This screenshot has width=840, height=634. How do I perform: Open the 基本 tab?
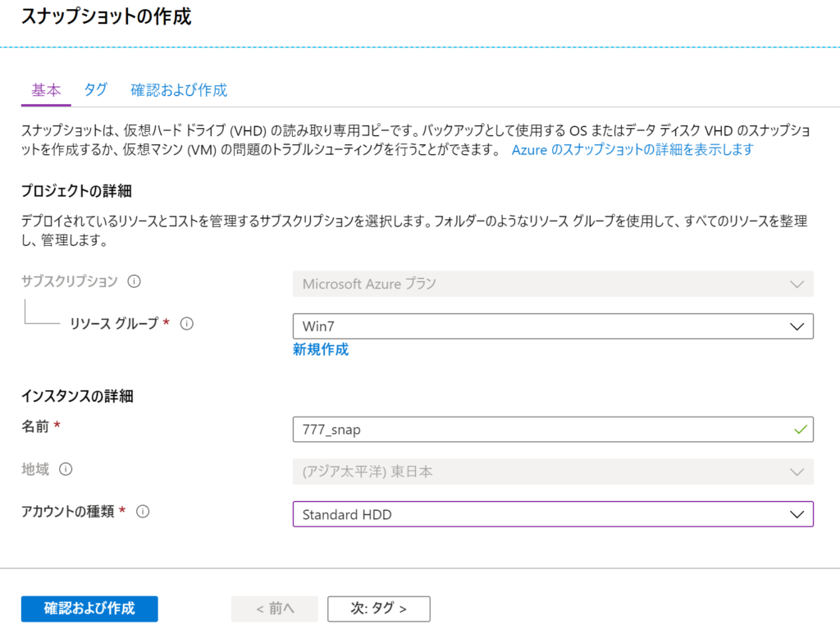[x=46, y=90]
